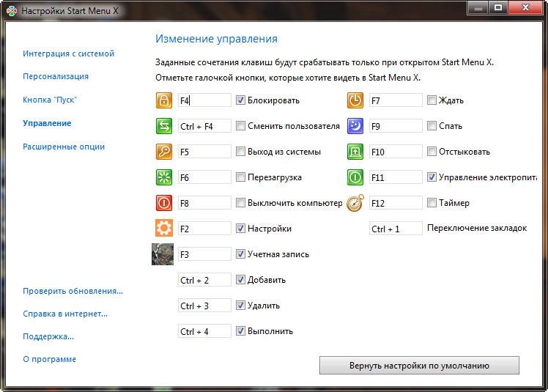The image size is (548, 392).
Task: Switch to Кнопка "Пуск" section
Action: 50,100
